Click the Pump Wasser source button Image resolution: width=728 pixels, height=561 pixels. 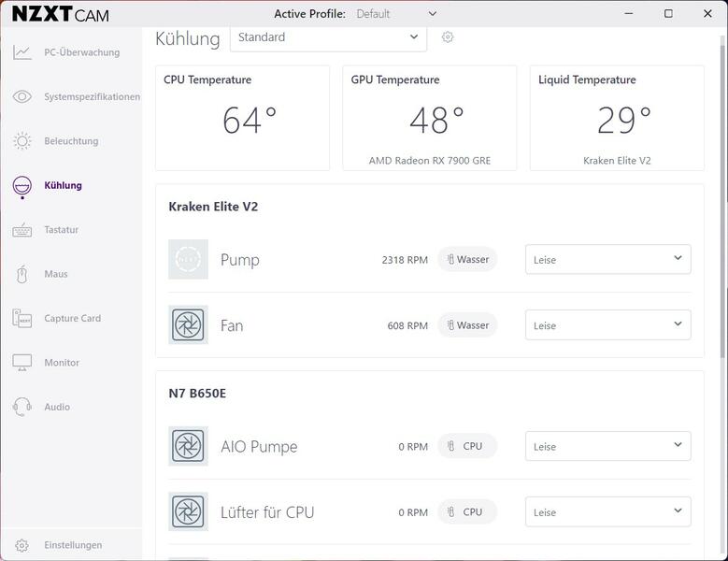467,259
